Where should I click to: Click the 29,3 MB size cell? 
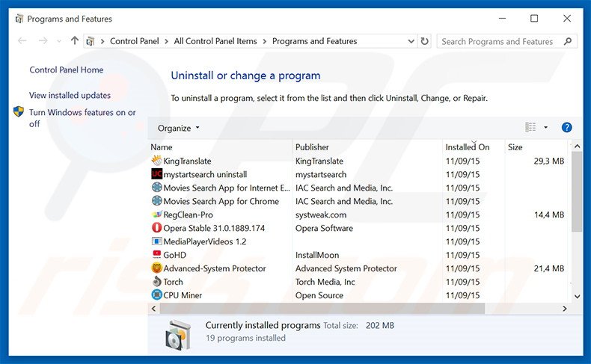pos(549,161)
